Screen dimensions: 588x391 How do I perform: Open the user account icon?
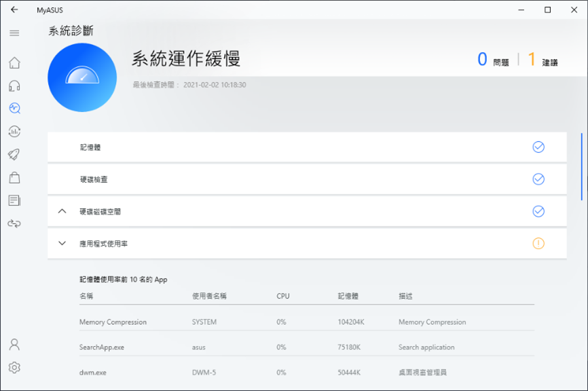[14, 344]
